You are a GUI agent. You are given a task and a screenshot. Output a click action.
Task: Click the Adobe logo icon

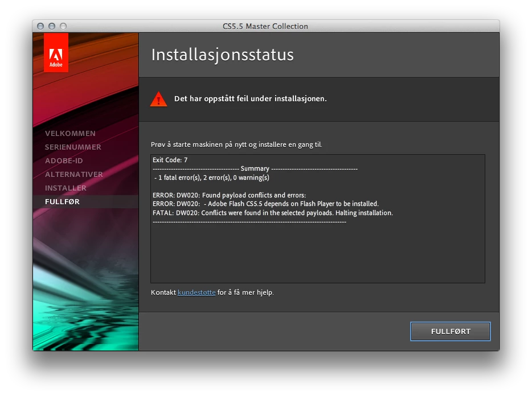[56, 53]
